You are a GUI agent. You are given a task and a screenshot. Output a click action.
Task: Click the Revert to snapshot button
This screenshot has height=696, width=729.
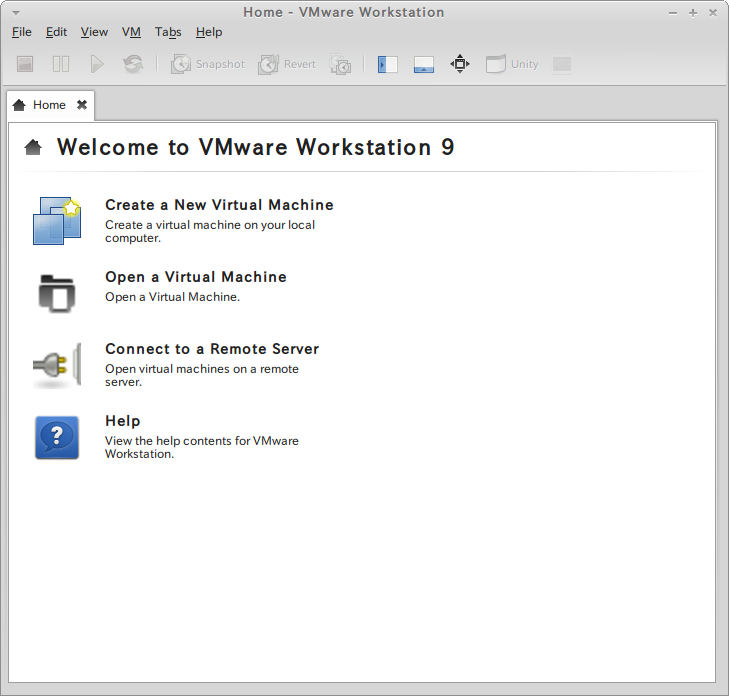tap(287, 64)
